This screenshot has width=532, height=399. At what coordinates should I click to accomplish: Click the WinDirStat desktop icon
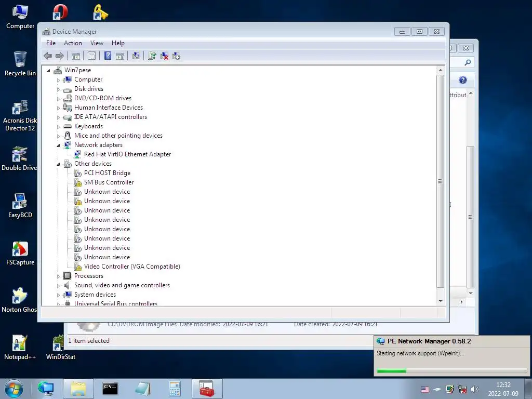tap(60, 348)
